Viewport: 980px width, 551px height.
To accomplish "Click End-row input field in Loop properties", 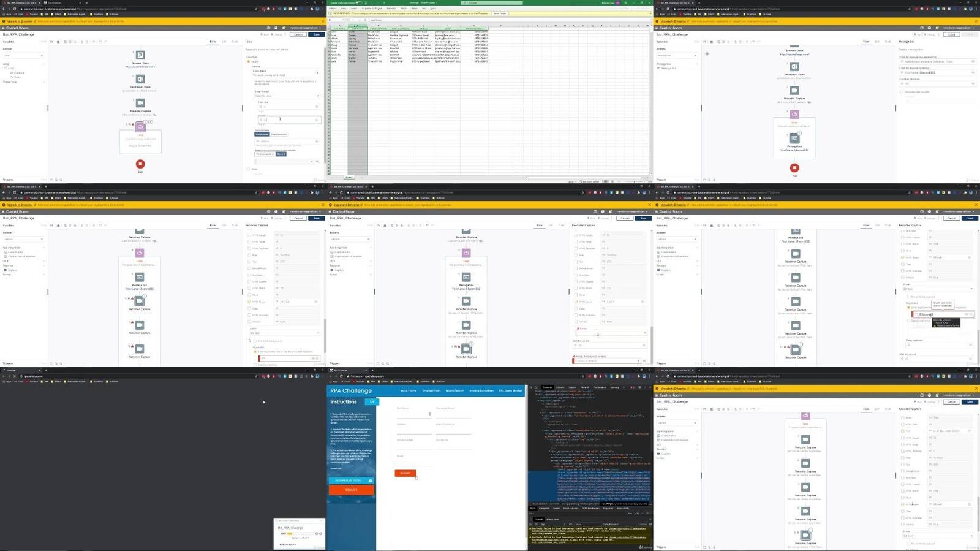I will pyautogui.click(x=289, y=120).
